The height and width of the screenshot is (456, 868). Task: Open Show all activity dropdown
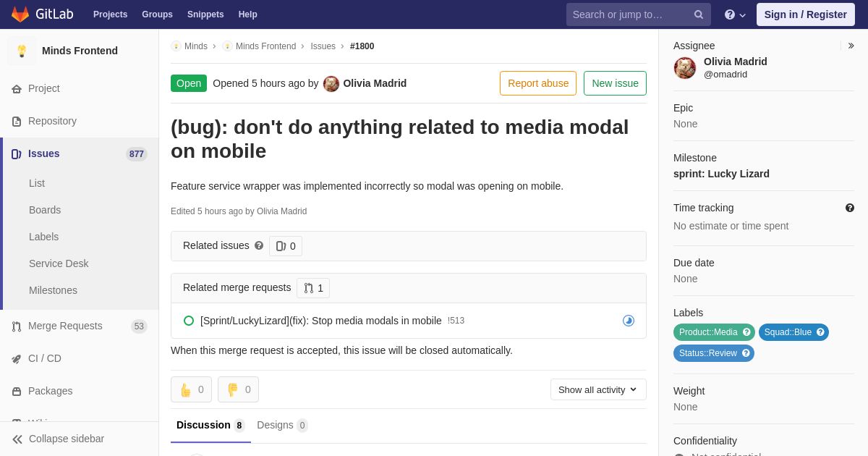click(x=598, y=389)
